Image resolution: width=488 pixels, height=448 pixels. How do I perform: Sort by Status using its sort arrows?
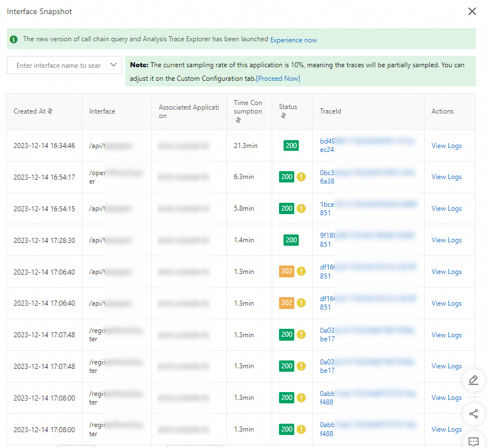tap(283, 115)
